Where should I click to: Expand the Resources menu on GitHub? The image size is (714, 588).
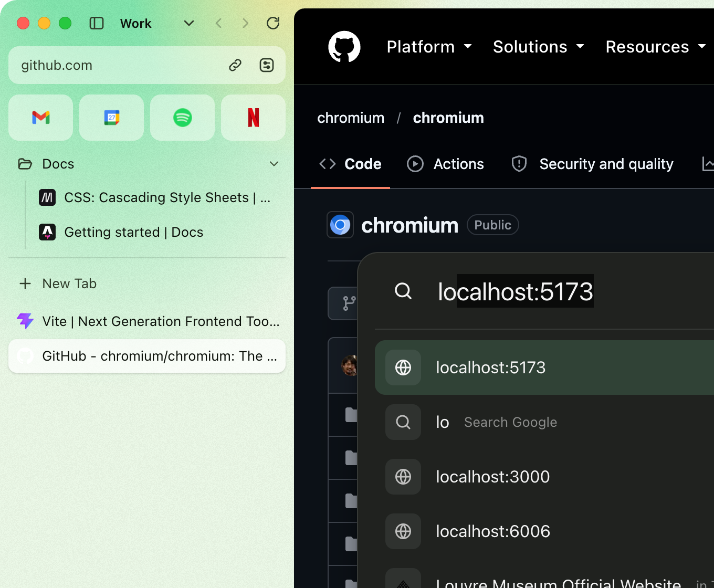[656, 47]
